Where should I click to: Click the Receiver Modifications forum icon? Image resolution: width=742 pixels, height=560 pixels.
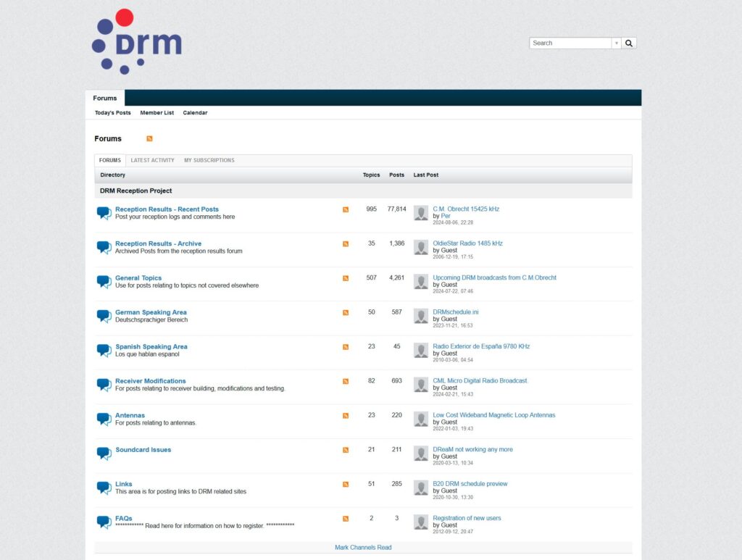pyautogui.click(x=104, y=384)
